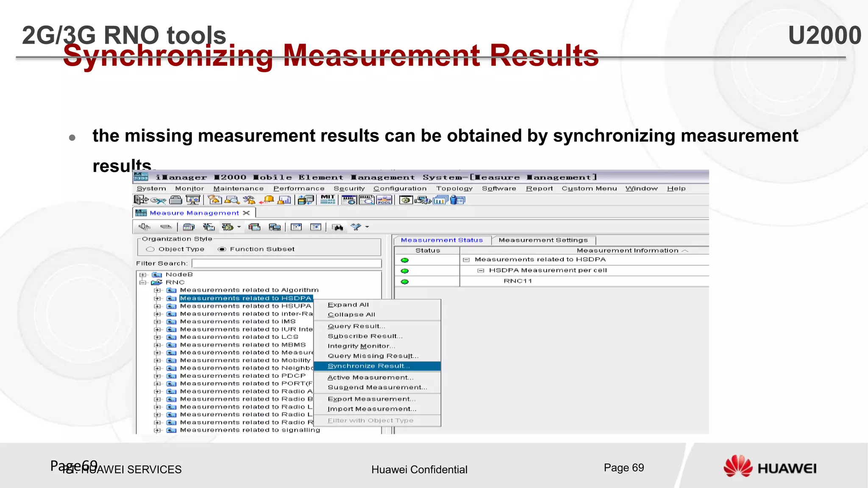Image resolution: width=868 pixels, height=488 pixels.
Task: Sort by Measurement Information column header
Action: tap(584, 250)
